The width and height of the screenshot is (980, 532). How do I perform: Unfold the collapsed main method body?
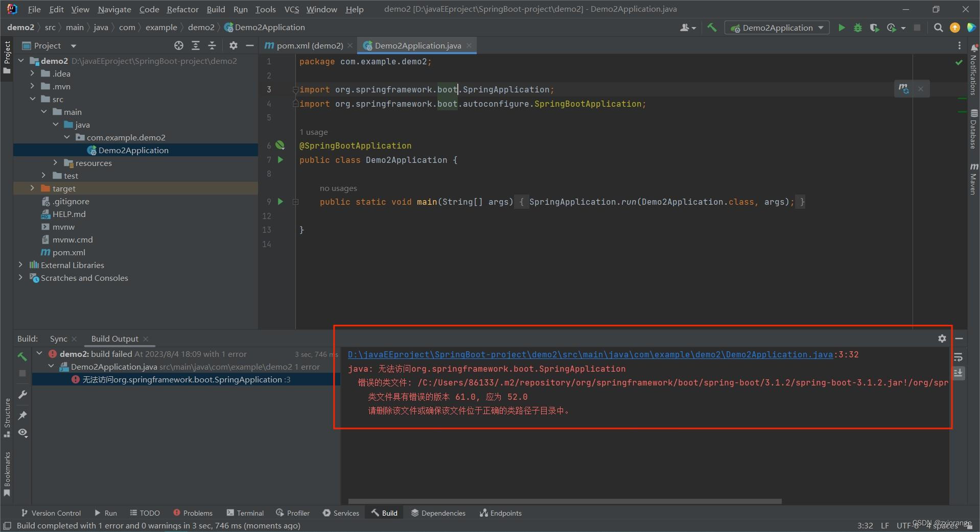295,202
